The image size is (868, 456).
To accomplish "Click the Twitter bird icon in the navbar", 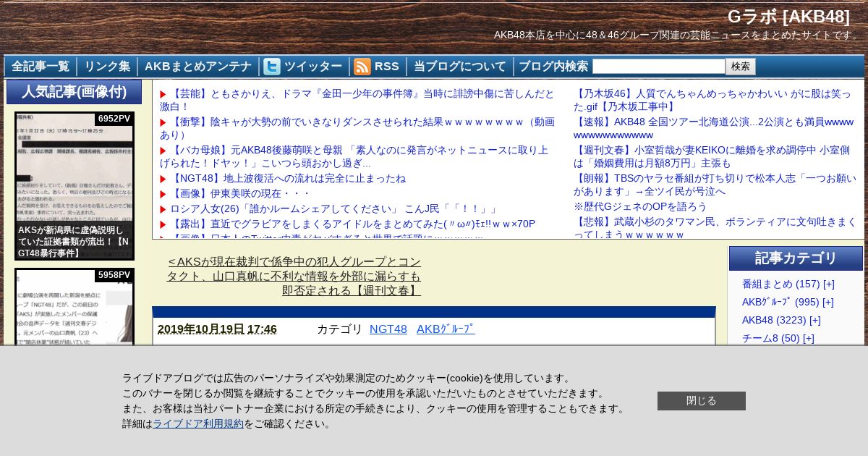I will (272, 67).
